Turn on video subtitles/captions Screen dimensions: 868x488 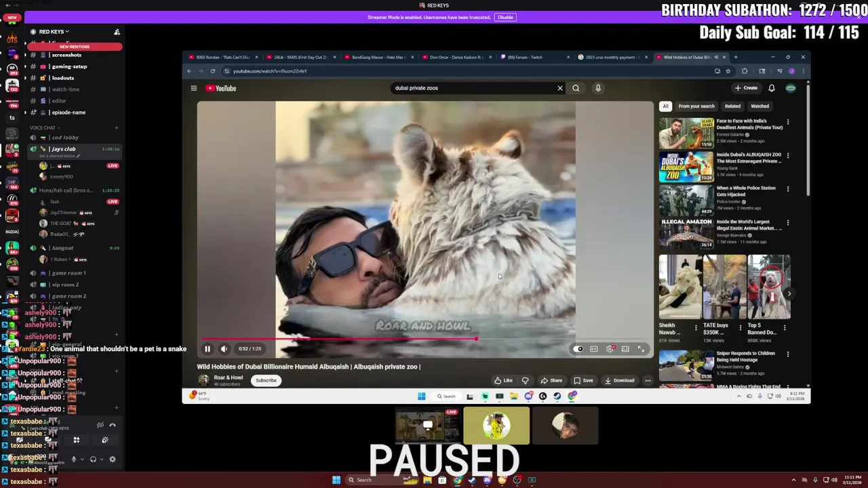[x=594, y=349]
